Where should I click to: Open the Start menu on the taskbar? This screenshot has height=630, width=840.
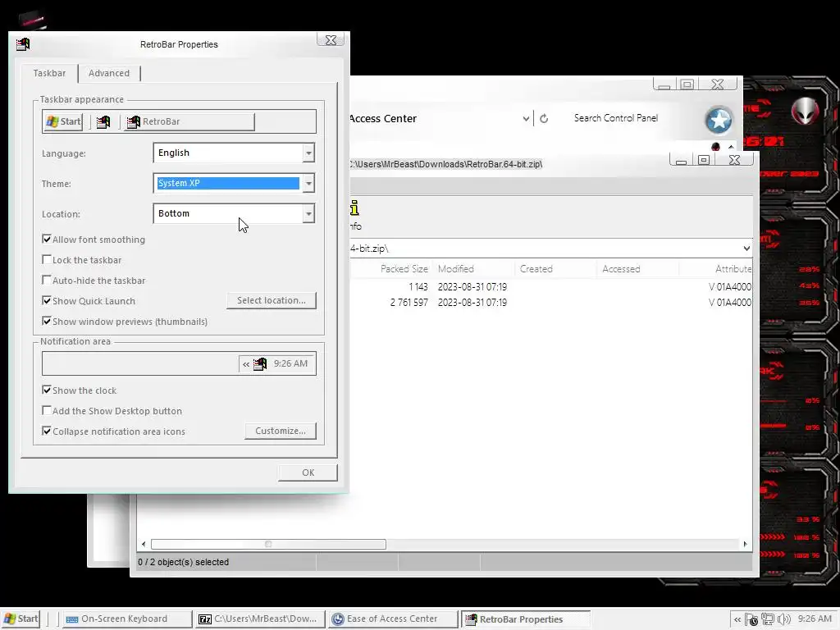click(21, 619)
